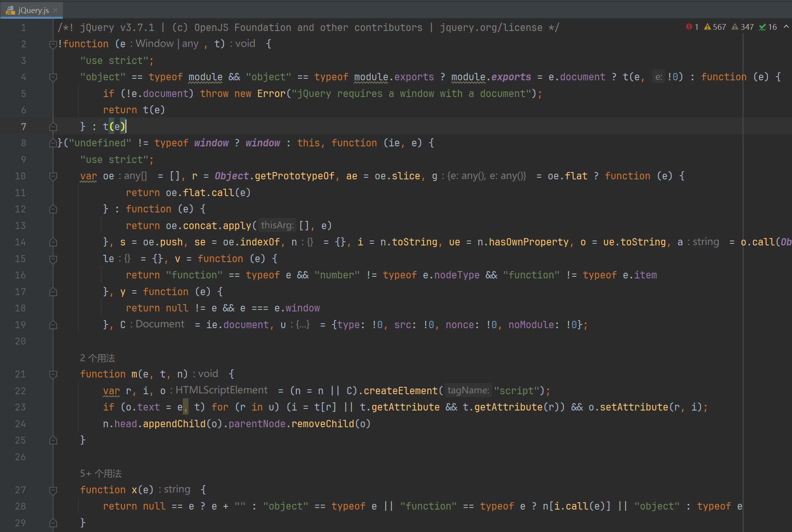The height and width of the screenshot is (532, 792).
Task: Click the "tagName:" parameter hint on line 22
Action: pos(468,391)
